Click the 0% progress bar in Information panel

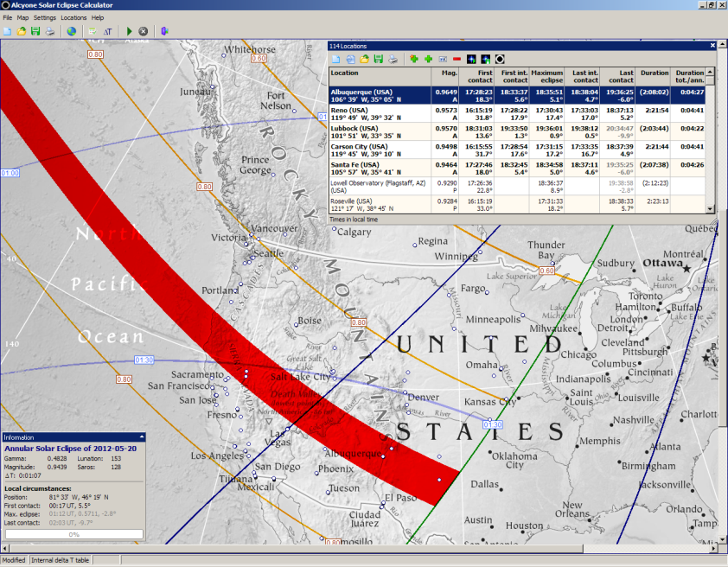[73, 533]
